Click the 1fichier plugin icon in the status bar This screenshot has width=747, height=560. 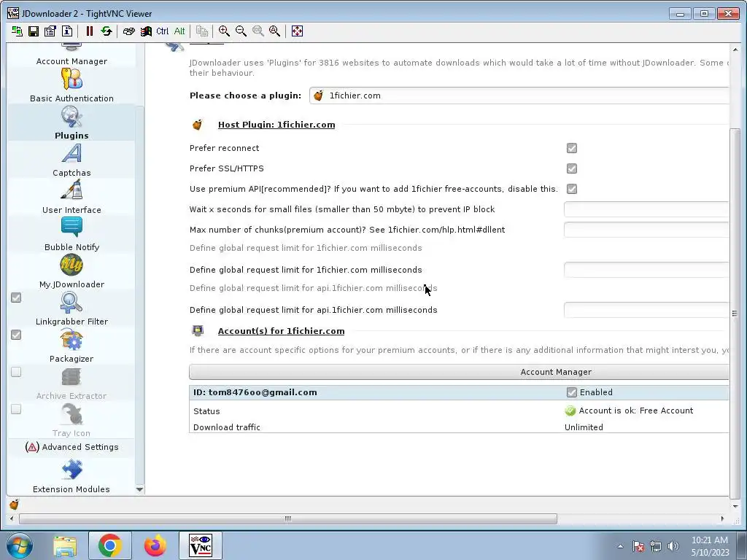click(x=15, y=505)
